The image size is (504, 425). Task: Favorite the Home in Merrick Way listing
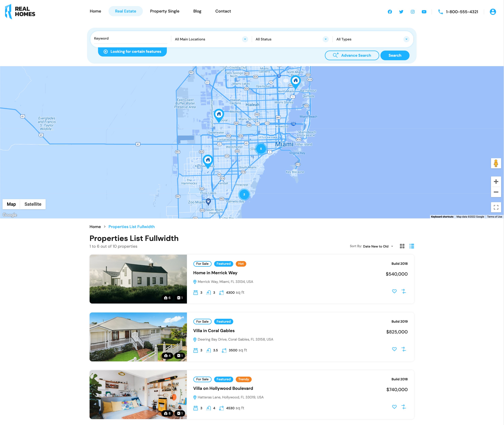[394, 291]
